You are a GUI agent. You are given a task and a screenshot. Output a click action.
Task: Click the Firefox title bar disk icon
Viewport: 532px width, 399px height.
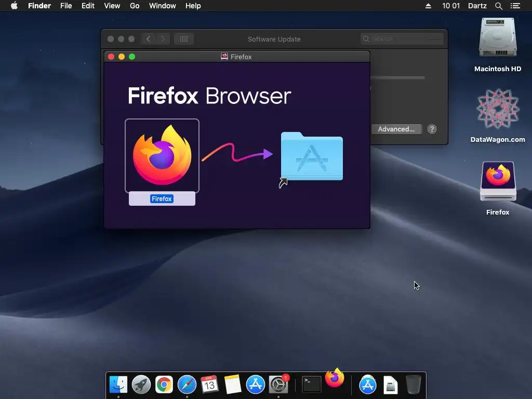(224, 57)
